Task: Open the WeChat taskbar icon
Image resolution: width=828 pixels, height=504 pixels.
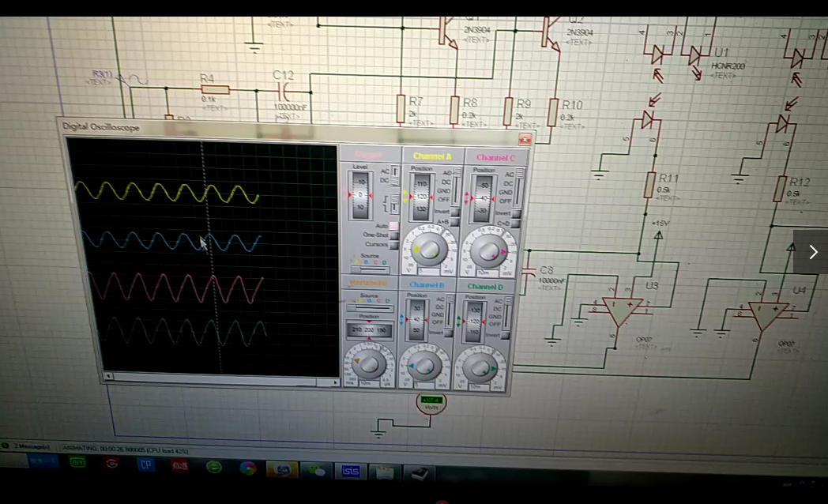Action: click(x=316, y=470)
